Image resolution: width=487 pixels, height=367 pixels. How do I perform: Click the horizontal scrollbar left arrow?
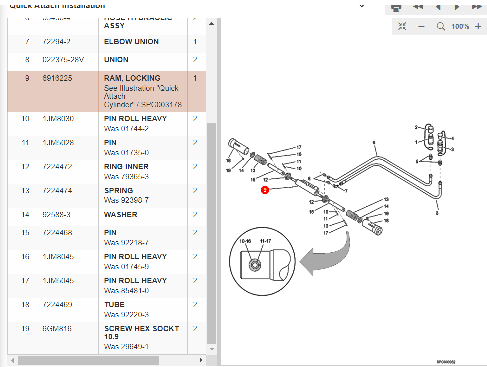(x=13, y=360)
